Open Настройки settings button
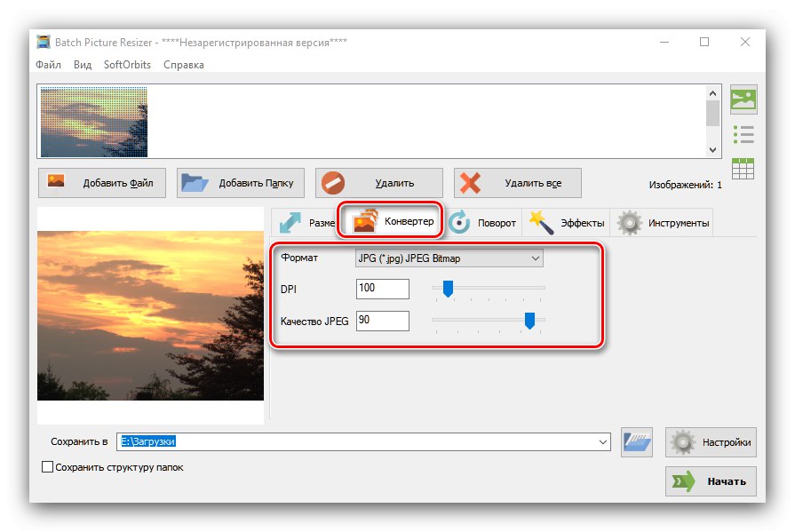This screenshot has width=795, height=532. coord(711,442)
